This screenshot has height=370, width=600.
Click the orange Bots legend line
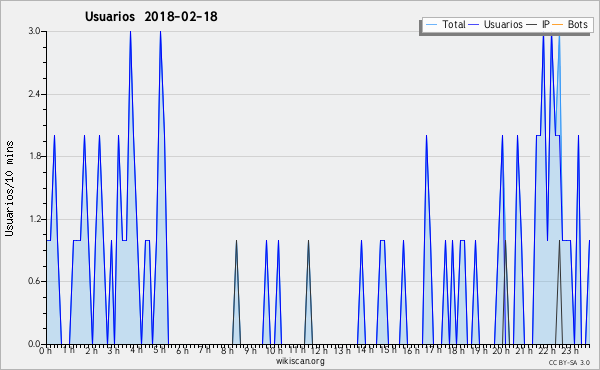point(558,25)
